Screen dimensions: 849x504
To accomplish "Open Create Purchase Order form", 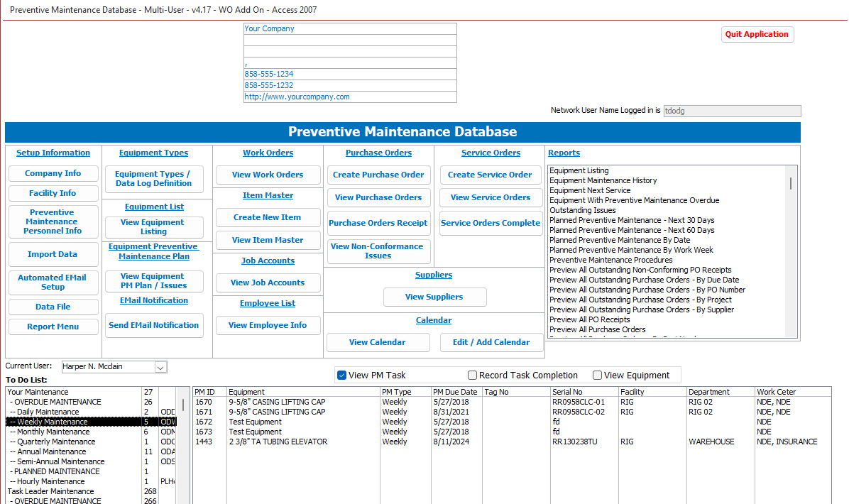I will [378, 175].
